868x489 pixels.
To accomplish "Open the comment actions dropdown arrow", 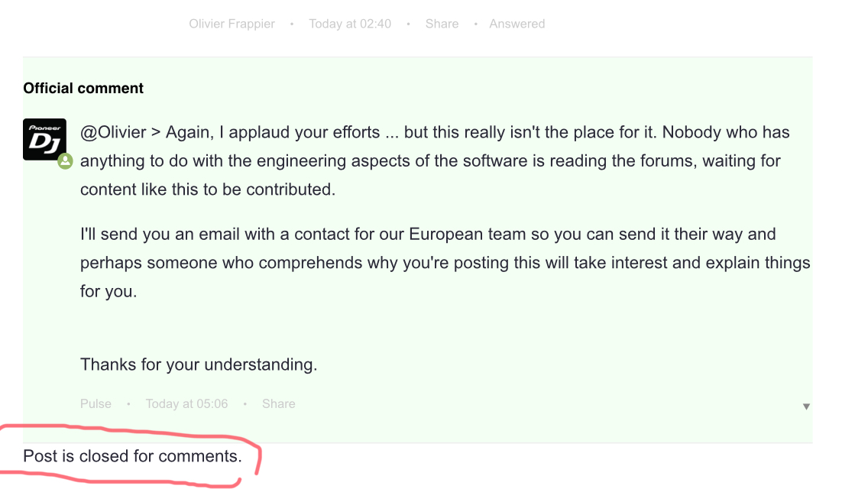I will click(806, 406).
